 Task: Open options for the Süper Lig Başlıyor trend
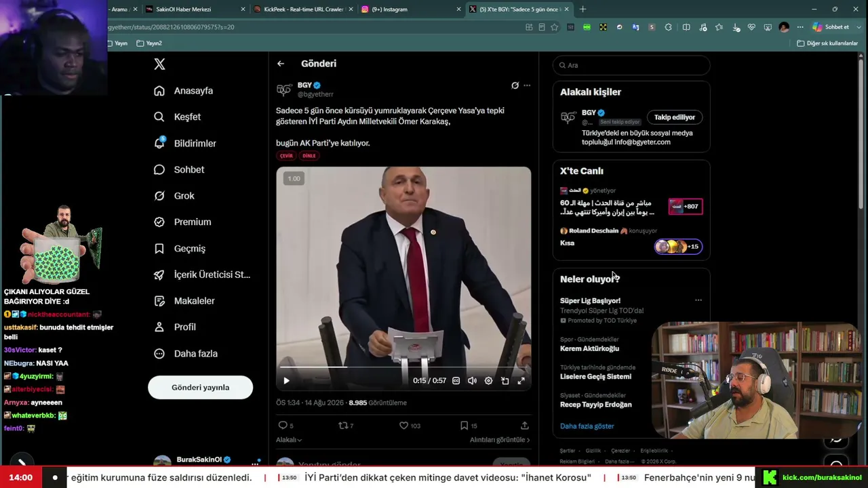[x=698, y=300]
